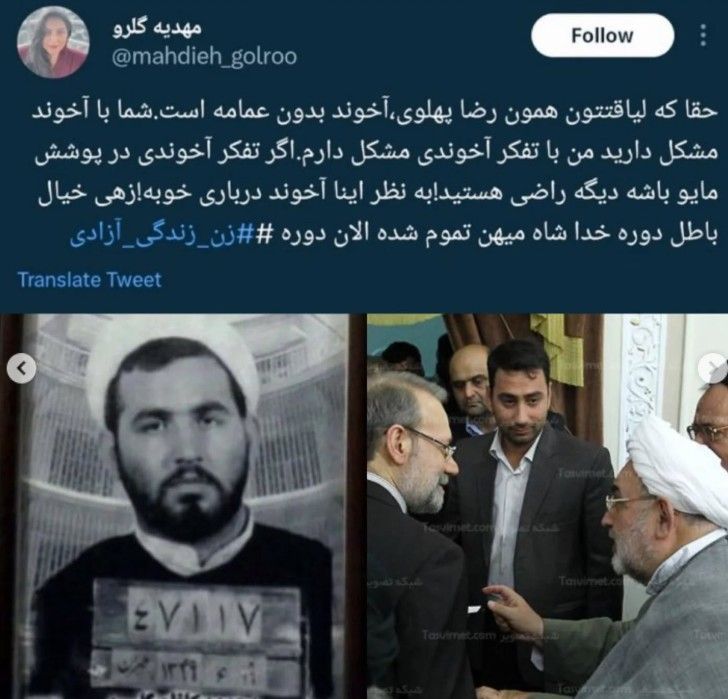Open the round profile avatar photo
The height and width of the screenshot is (699, 728).
[x=52, y=41]
